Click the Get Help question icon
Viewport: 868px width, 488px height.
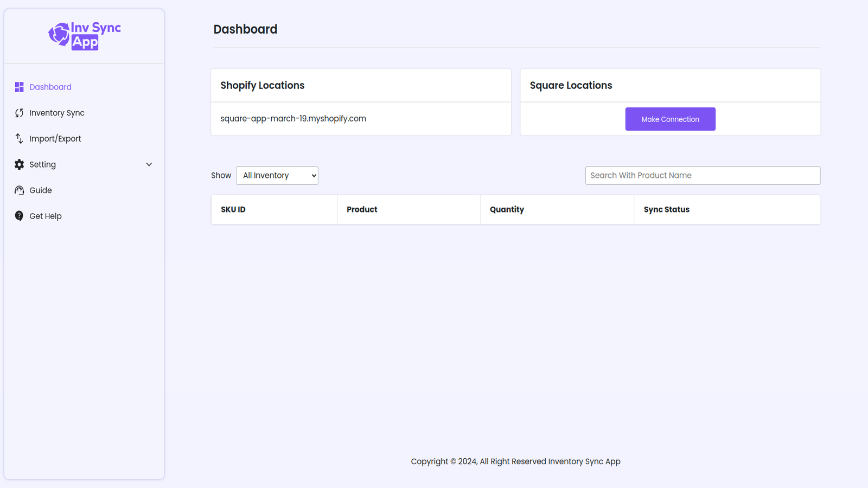click(19, 216)
